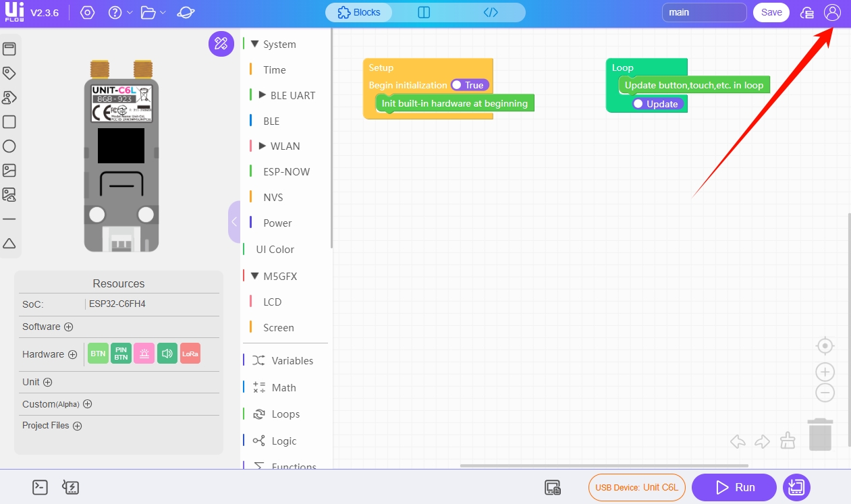851x504 pixels.
Task: Switch to the Blocks tab
Action: coord(359,12)
